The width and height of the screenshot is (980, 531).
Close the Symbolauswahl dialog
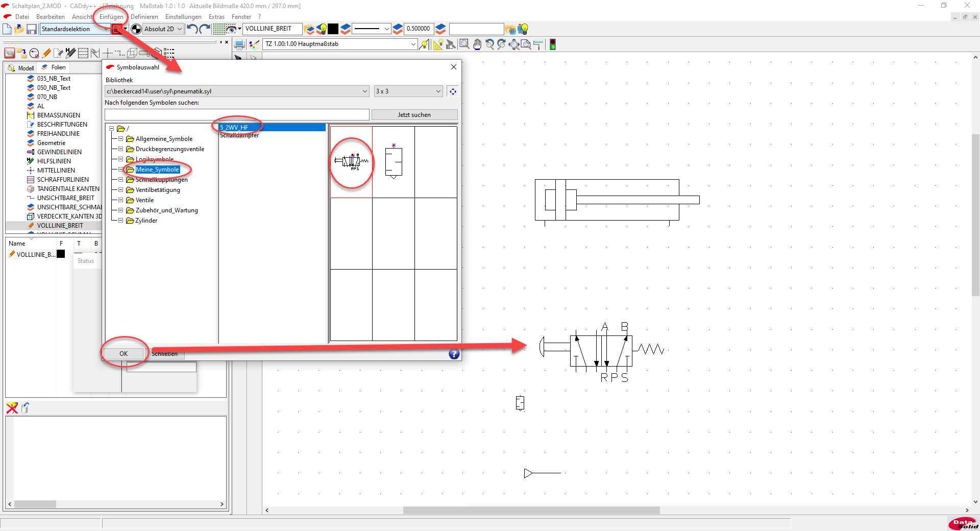point(454,67)
